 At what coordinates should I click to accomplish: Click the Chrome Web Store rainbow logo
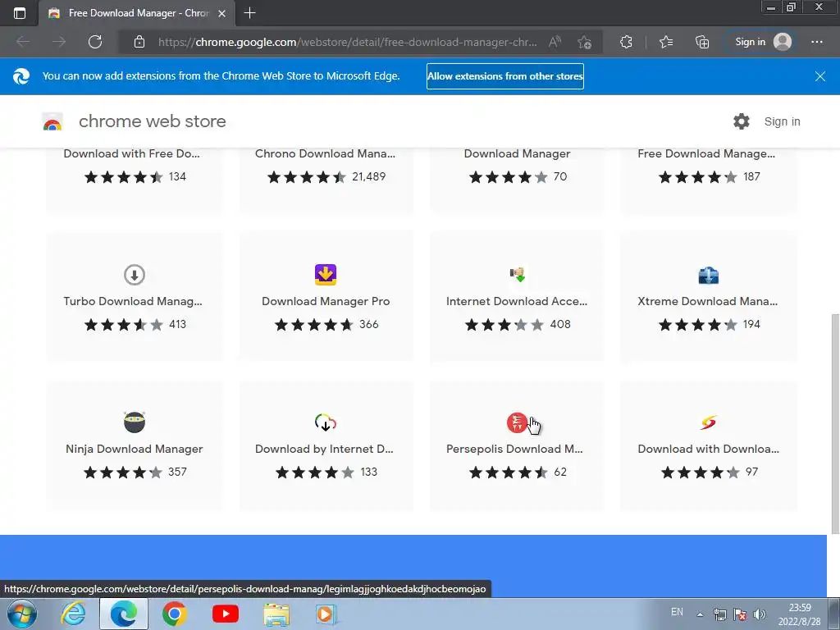tap(52, 122)
